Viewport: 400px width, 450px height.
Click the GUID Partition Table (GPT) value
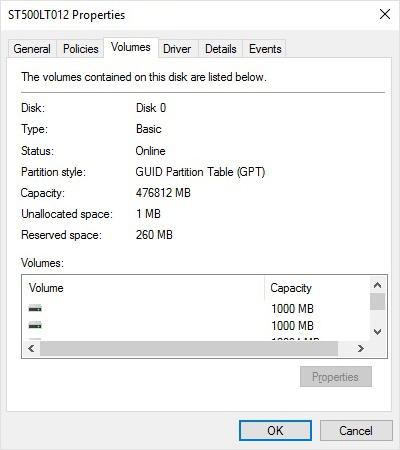(200, 172)
